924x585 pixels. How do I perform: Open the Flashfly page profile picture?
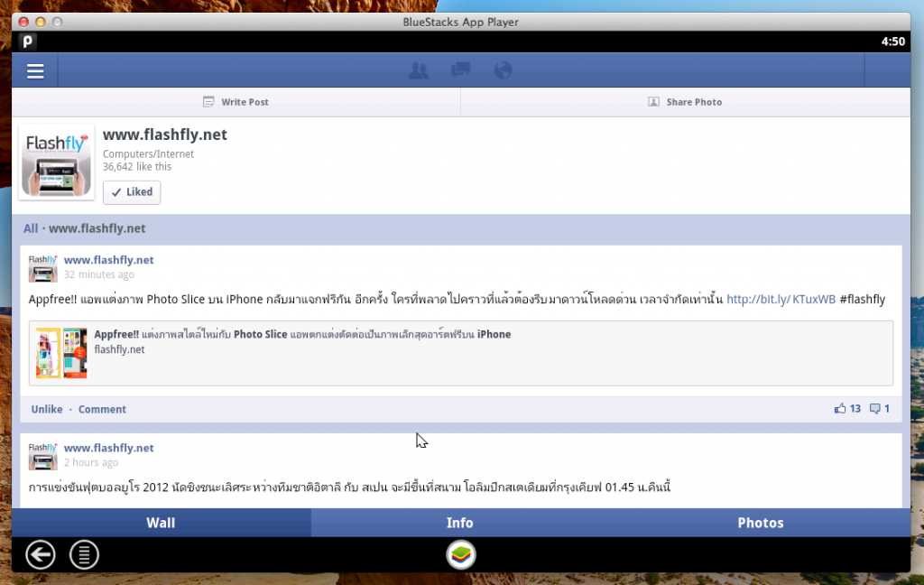coord(57,162)
